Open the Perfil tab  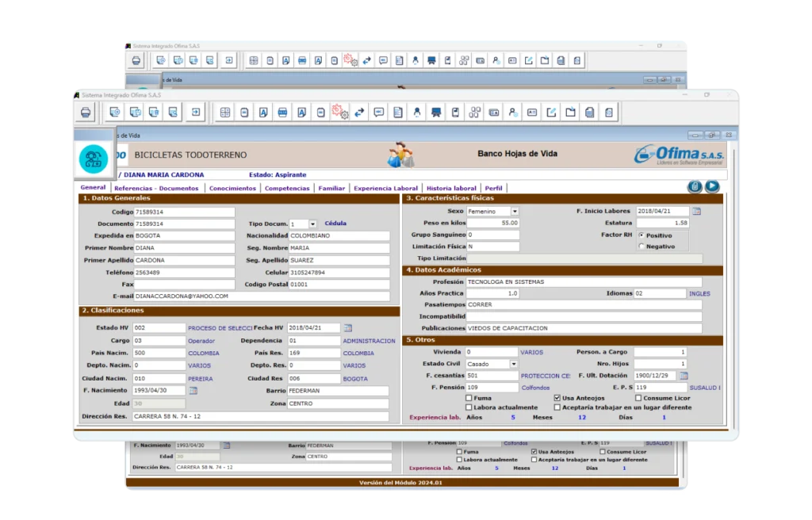(493, 189)
